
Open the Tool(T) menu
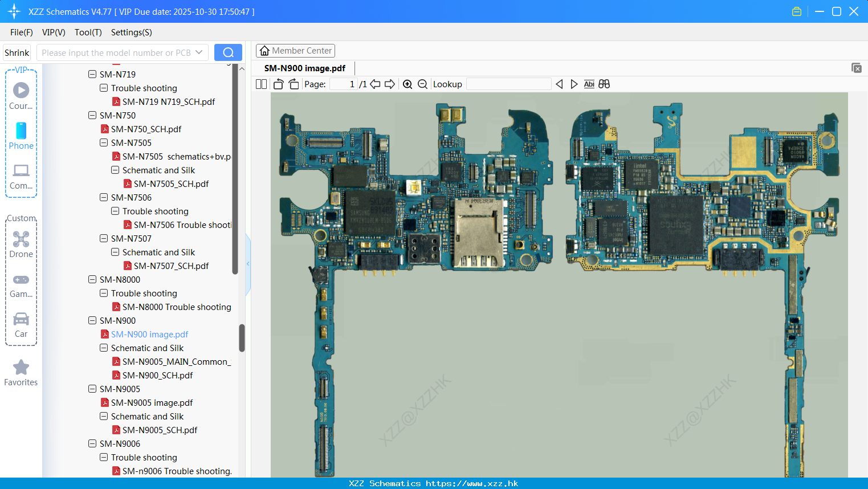pyautogui.click(x=88, y=32)
